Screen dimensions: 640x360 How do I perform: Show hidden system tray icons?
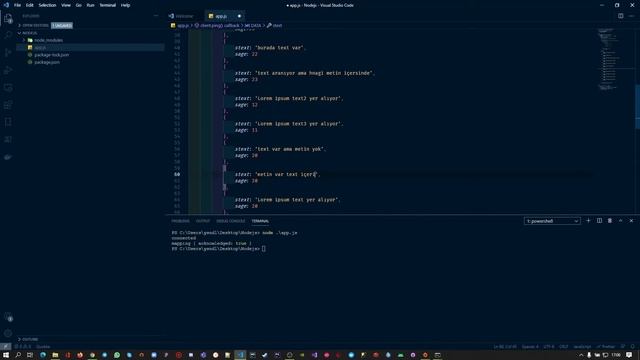click(x=581, y=355)
